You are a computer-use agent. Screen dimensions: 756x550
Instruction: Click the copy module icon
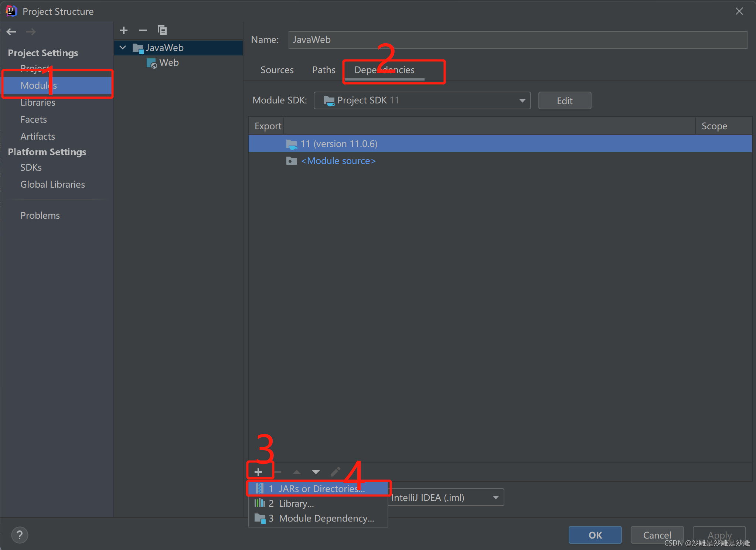pyautogui.click(x=162, y=30)
